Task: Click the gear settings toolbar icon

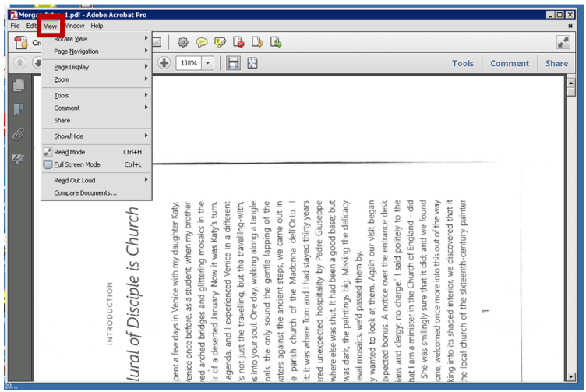Action: pyautogui.click(x=183, y=42)
